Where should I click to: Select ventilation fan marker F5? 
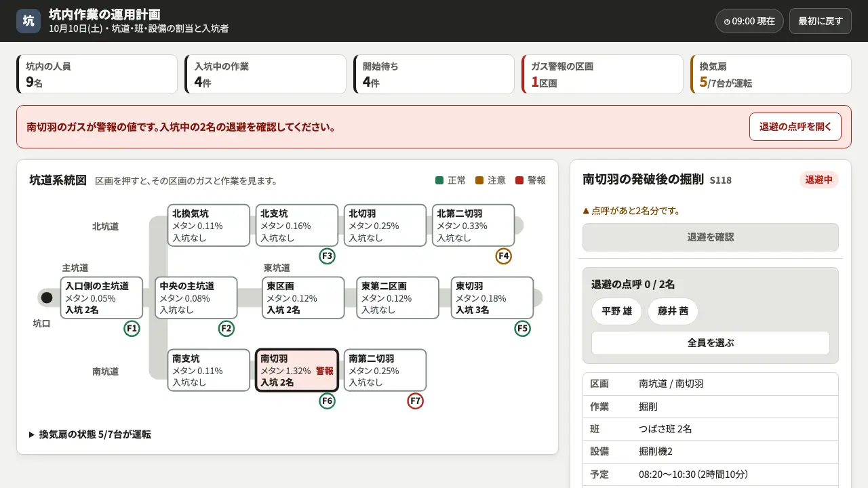pos(522,329)
